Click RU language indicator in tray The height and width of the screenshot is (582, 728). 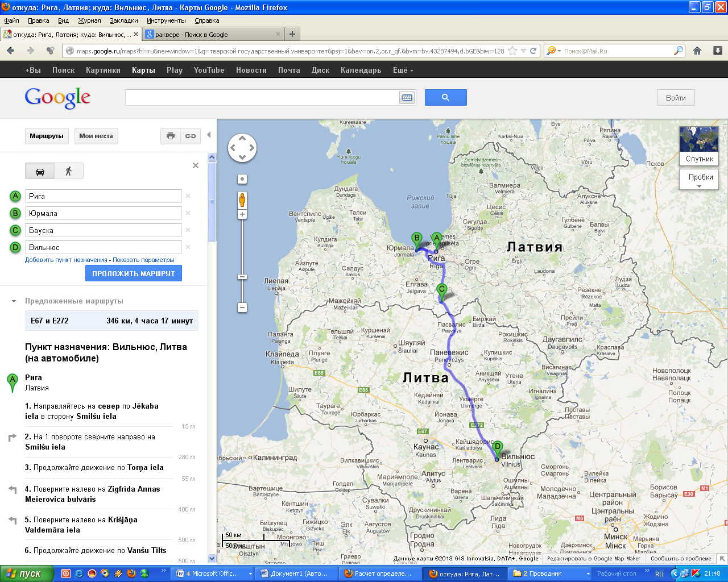(659, 573)
